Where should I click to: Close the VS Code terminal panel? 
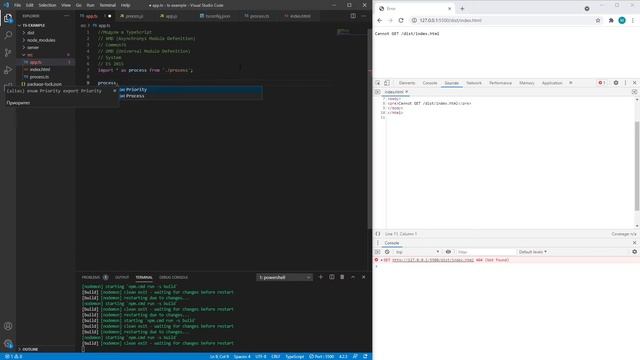pyautogui.click(x=364, y=277)
